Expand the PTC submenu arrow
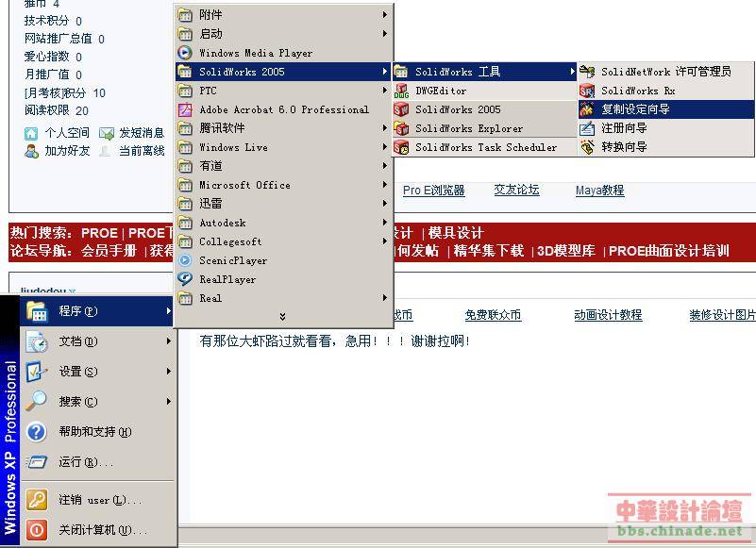 click(385, 91)
